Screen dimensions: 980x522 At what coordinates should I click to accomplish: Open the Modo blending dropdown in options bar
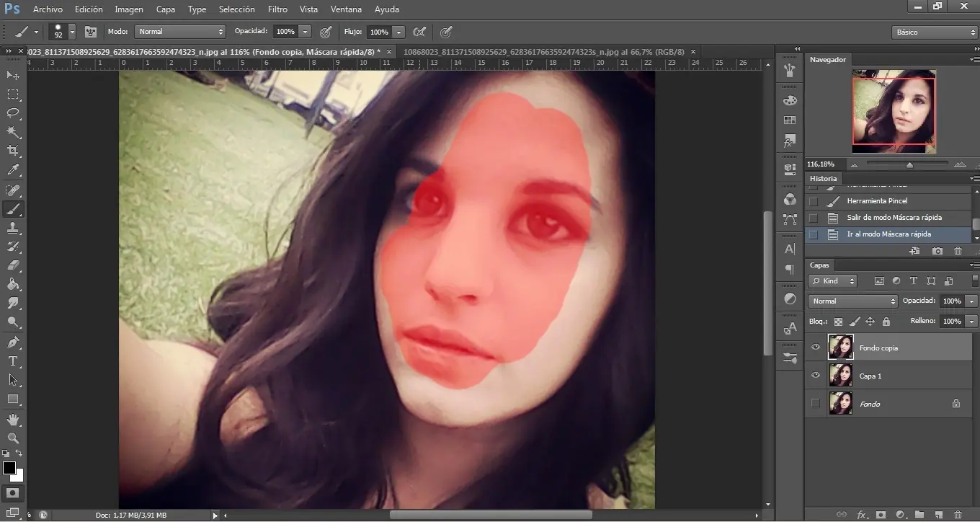pyautogui.click(x=180, y=32)
